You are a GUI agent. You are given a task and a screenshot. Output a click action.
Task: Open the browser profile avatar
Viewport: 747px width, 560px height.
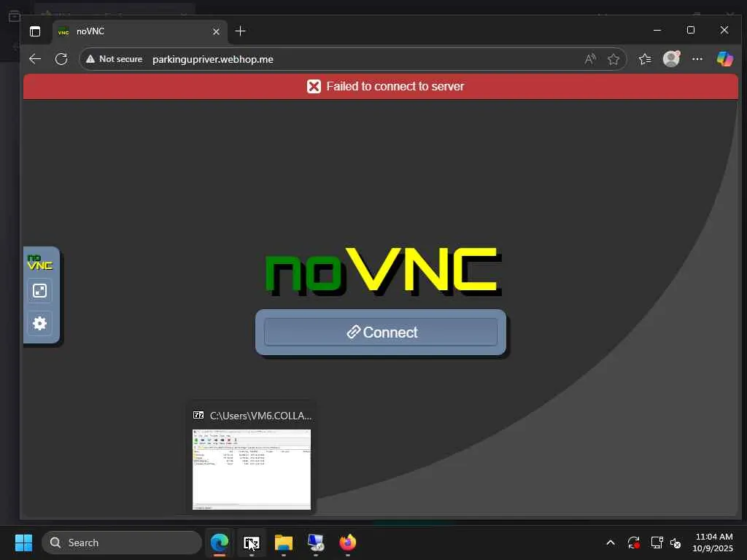tap(671, 59)
